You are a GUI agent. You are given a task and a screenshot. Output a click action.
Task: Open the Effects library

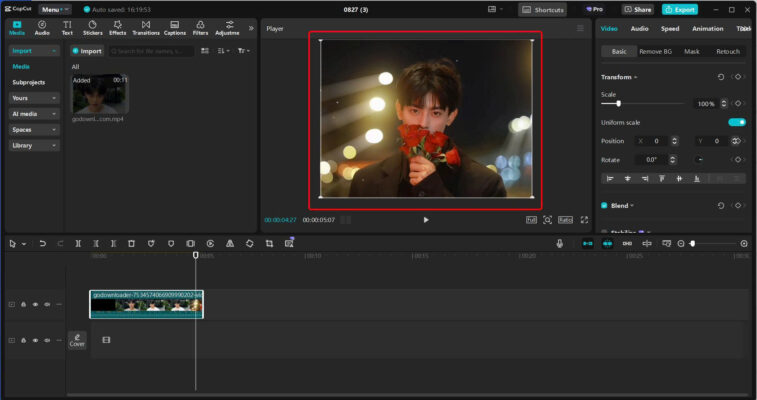(117, 28)
